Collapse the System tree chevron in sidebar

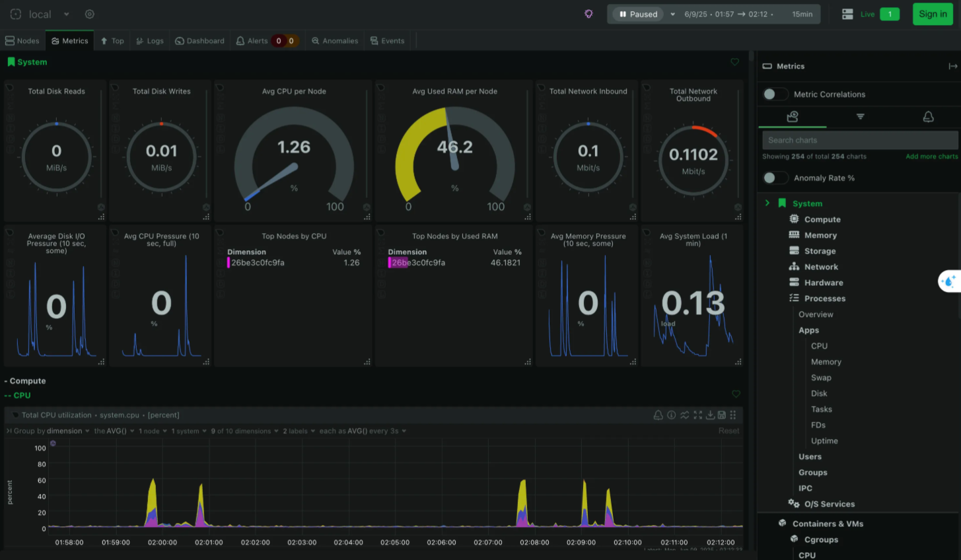(767, 203)
